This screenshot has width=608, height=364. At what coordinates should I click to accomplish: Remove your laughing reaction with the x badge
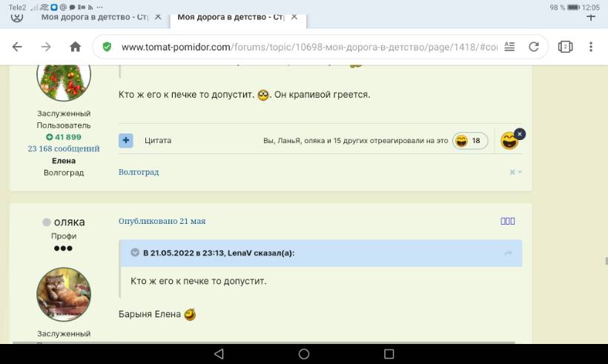click(x=520, y=133)
